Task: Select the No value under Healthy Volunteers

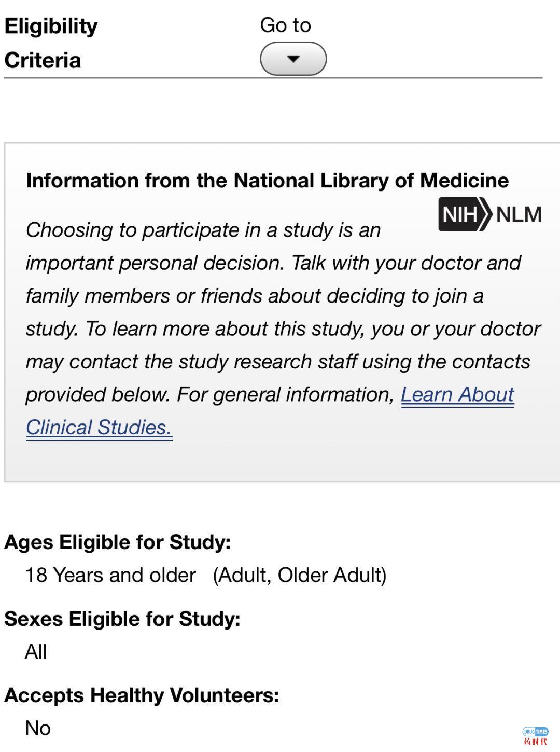Action: point(38,728)
